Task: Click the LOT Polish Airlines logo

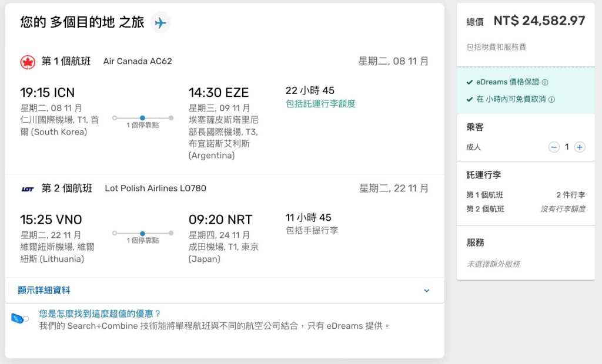Action: (28, 189)
